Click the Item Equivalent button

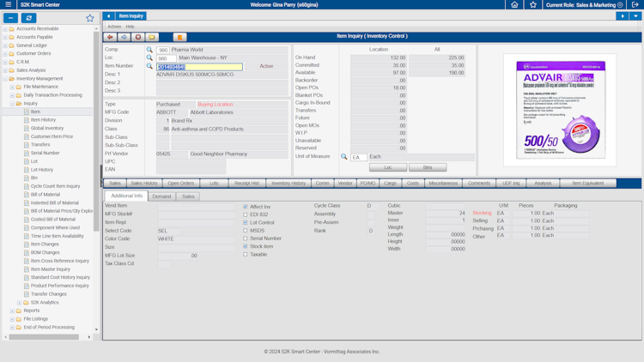587,183
